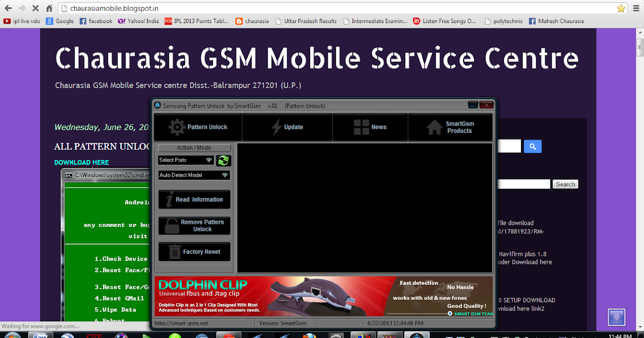Follow the DOWNLOAD HERE link
644x338 pixels.
pyautogui.click(x=82, y=162)
